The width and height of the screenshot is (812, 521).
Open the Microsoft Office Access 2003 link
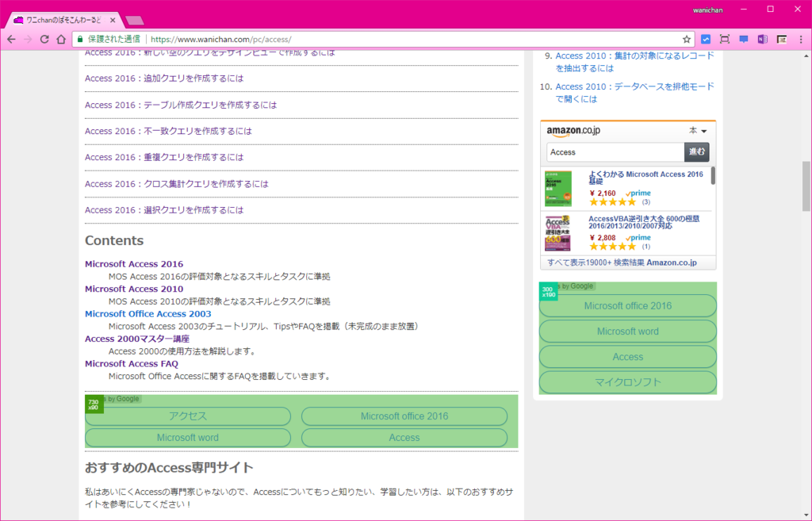[x=148, y=314]
